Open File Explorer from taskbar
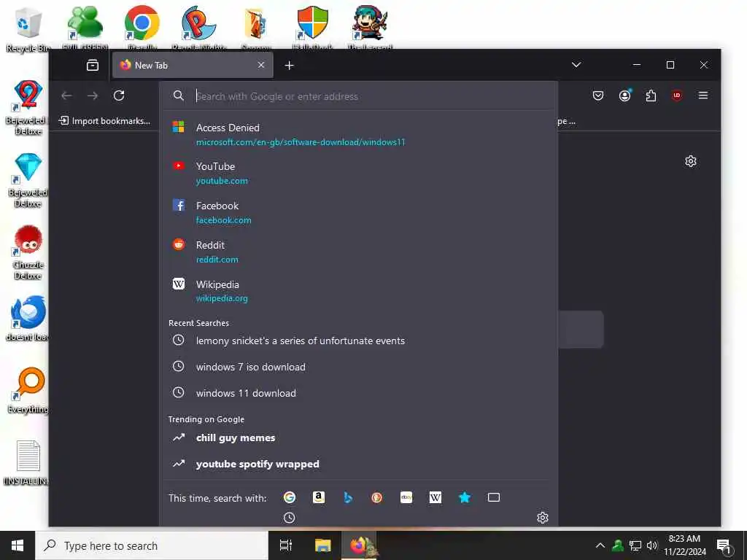Viewport: 747px width, 560px height. (x=323, y=545)
